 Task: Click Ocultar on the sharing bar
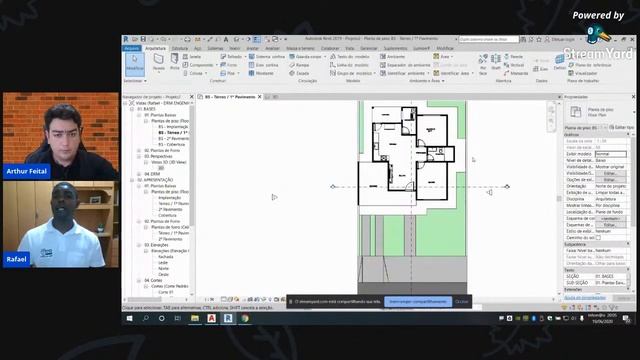coord(462,302)
